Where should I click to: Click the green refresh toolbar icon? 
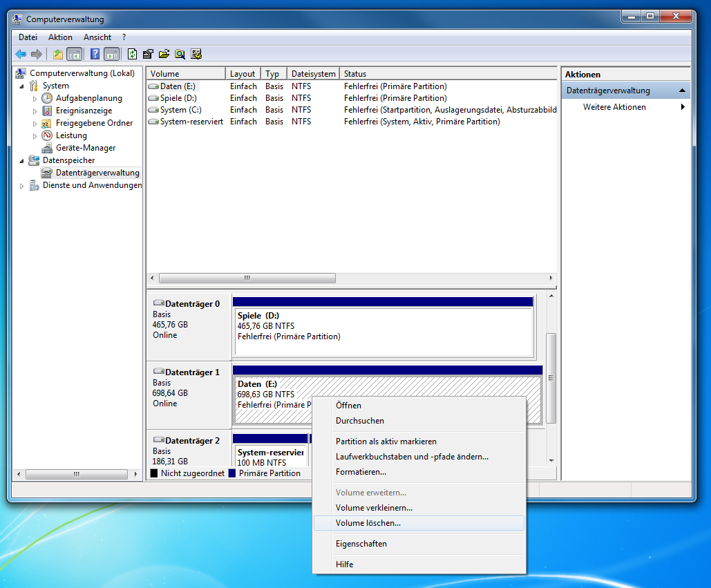tap(132, 54)
